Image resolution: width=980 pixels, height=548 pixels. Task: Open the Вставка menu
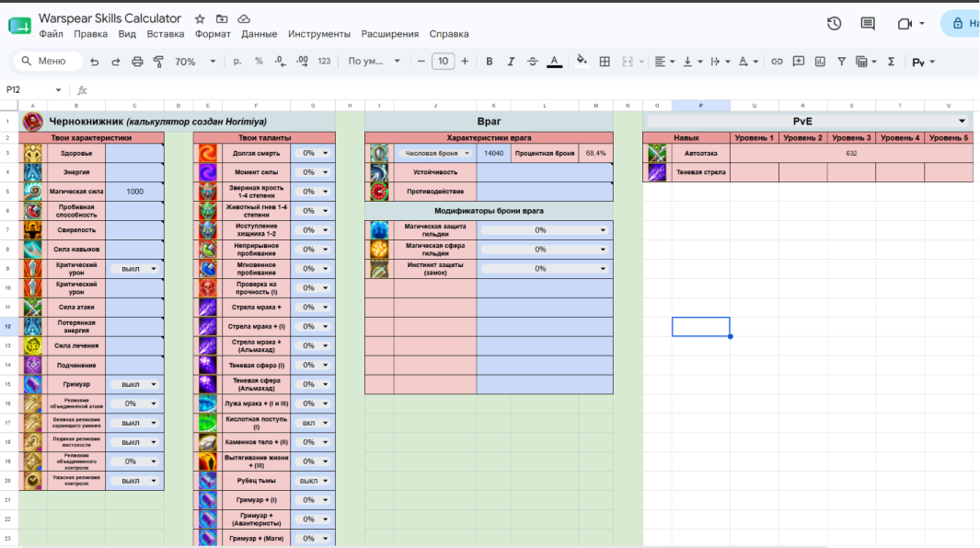pyautogui.click(x=165, y=34)
